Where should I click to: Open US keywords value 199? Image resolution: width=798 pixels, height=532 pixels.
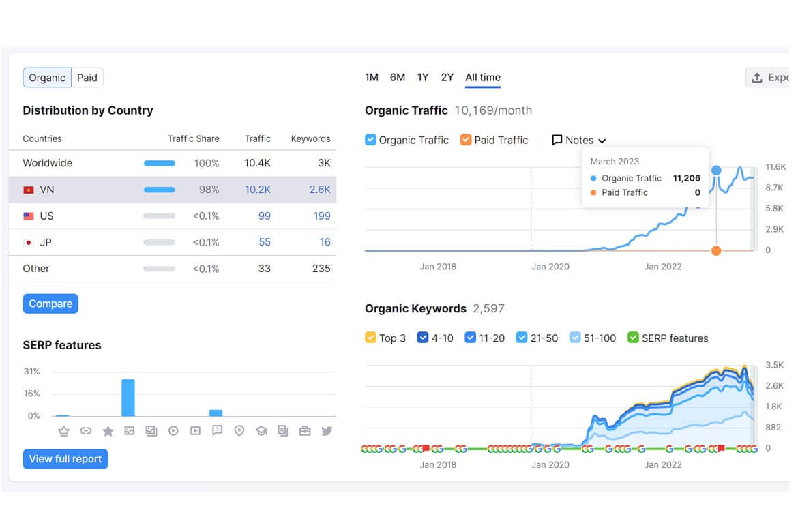(x=322, y=216)
